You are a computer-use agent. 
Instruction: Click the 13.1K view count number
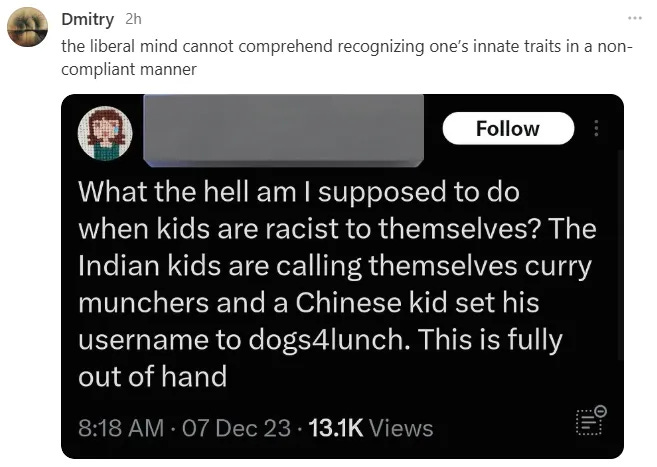pos(336,428)
